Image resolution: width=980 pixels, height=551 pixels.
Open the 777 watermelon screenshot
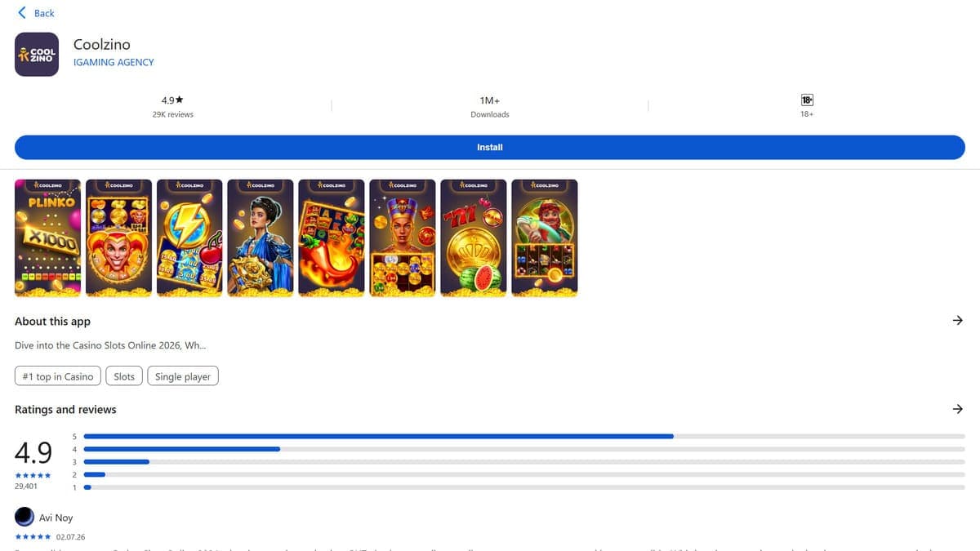click(x=474, y=238)
